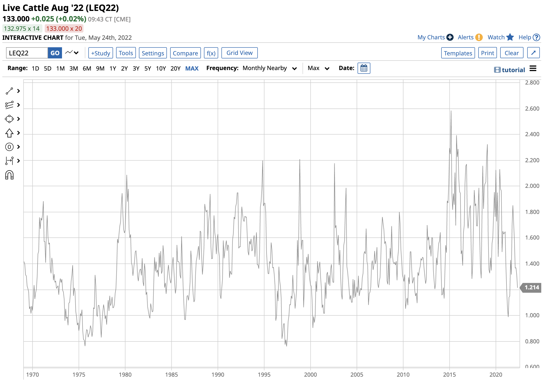The image size is (558, 392).
Task: Click the GO button
Action: pyautogui.click(x=55, y=53)
